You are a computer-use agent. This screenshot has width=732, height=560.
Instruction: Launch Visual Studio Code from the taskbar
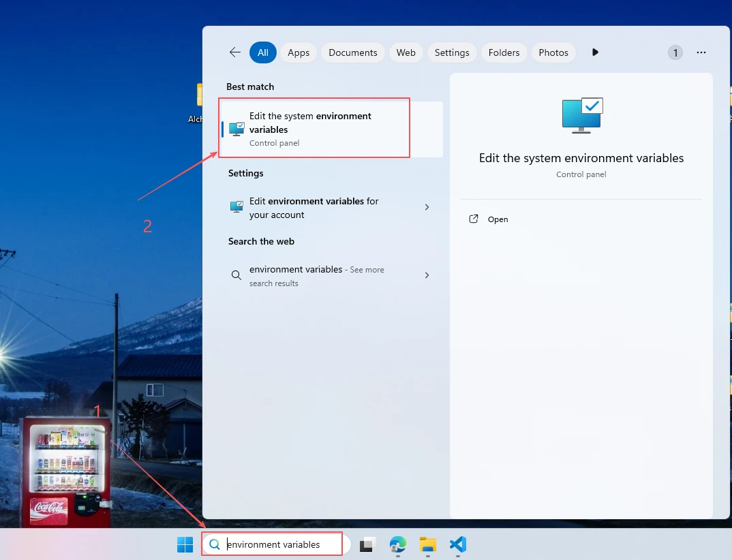pyautogui.click(x=458, y=544)
